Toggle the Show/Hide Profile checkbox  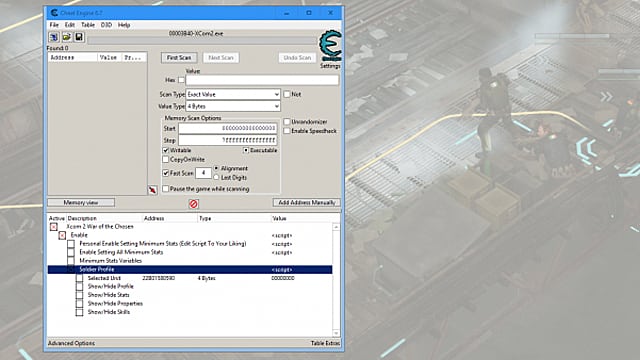tap(79, 287)
